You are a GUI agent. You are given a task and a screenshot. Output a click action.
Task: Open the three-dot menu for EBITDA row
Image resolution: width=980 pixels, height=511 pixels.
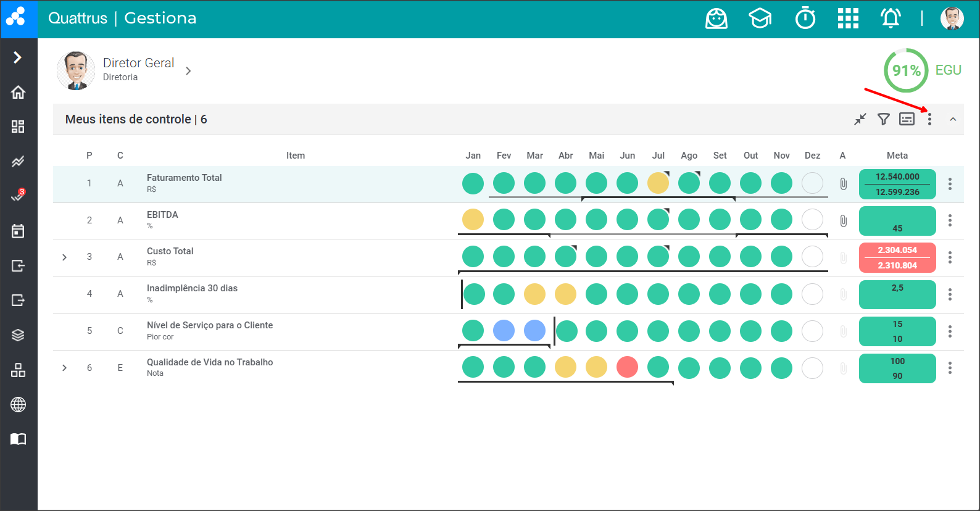pyautogui.click(x=950, y=220)
